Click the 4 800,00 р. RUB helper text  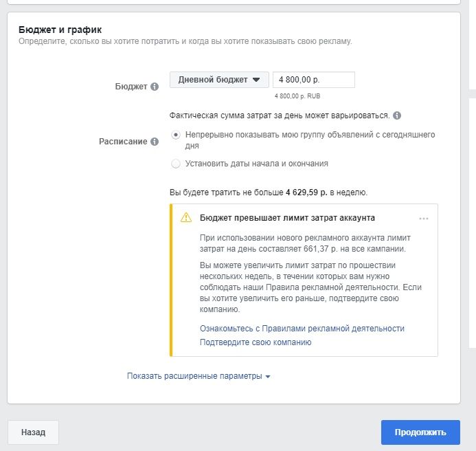point(297,96)
